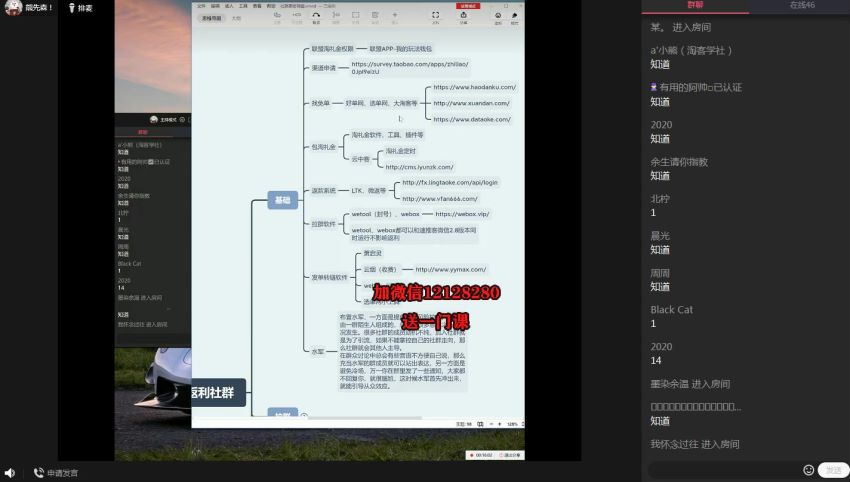Viewport: 850px width, 482px height.
Task: Select the 拉群软件 node
Action: point(323,224)
